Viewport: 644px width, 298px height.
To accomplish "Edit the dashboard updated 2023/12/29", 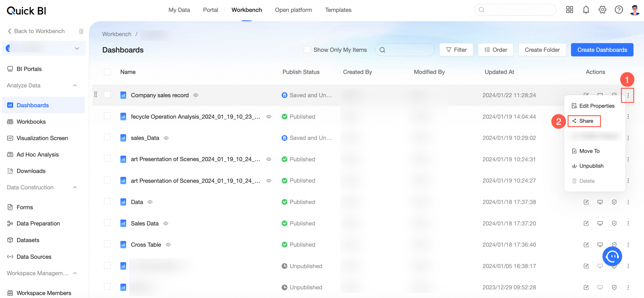I will tap(586, 287).
